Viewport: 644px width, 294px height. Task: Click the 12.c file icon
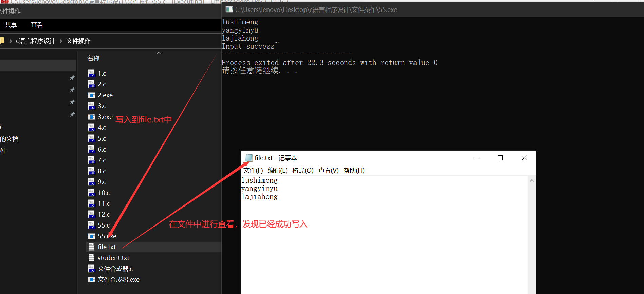click(91, 214)
